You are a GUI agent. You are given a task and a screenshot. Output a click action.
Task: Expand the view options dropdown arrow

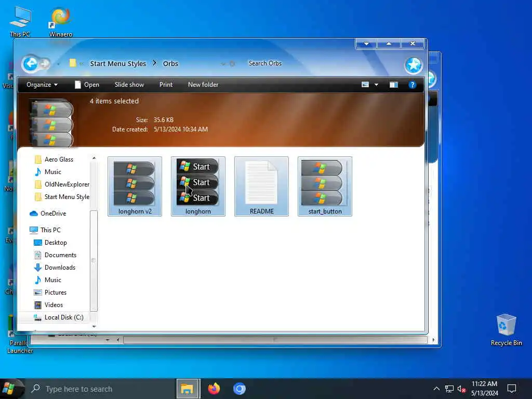click(x=376, y=85)
